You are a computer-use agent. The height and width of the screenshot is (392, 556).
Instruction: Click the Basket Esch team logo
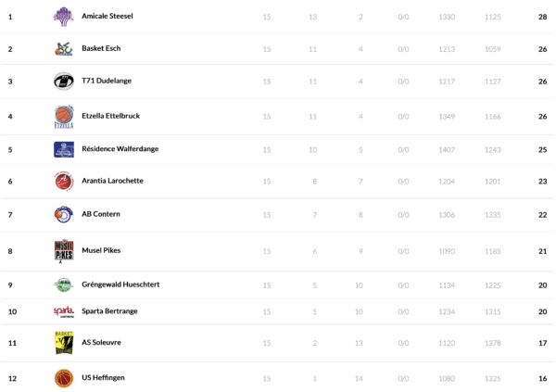63,49
